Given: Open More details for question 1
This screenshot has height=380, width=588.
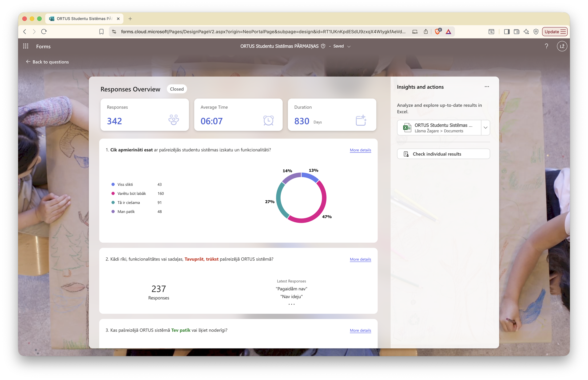Looking at the screenshot, I should pyautogui.click(x=360, y=150).
